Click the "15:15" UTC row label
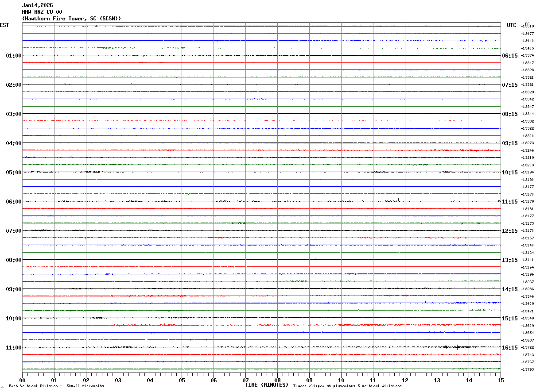The width and height of the screenshot is (536, 392). coord(509,319)
